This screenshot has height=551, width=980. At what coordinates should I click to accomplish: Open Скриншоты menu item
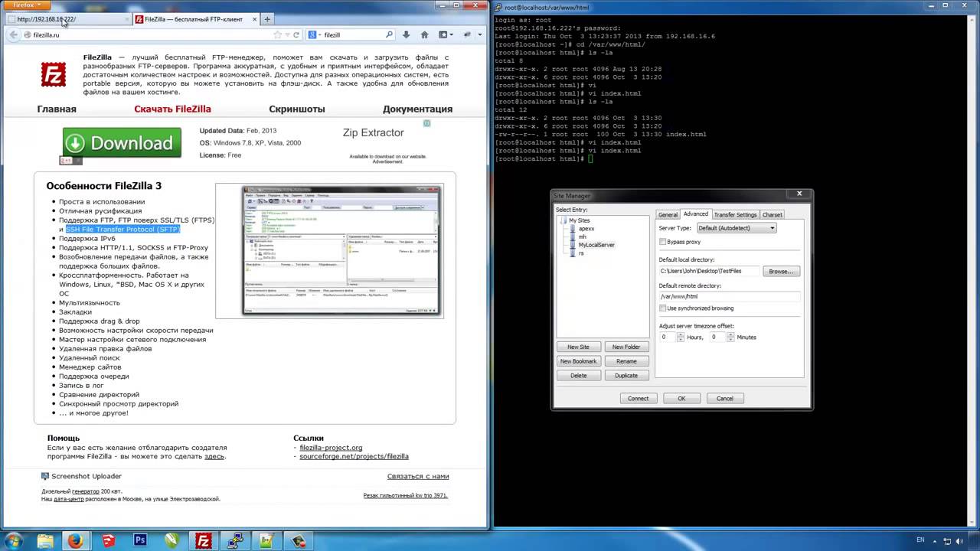[297, 109]
